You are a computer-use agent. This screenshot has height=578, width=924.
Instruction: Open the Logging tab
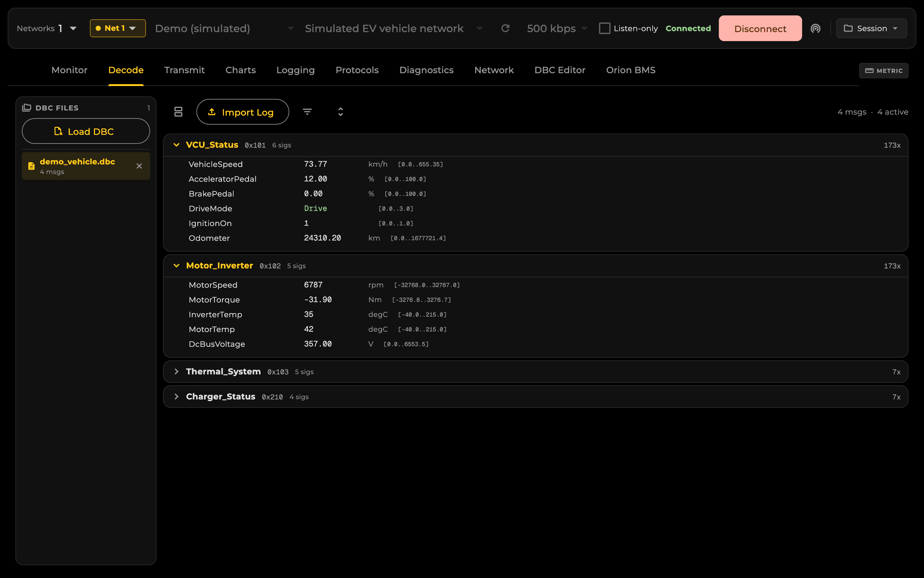tap(295, 70)
